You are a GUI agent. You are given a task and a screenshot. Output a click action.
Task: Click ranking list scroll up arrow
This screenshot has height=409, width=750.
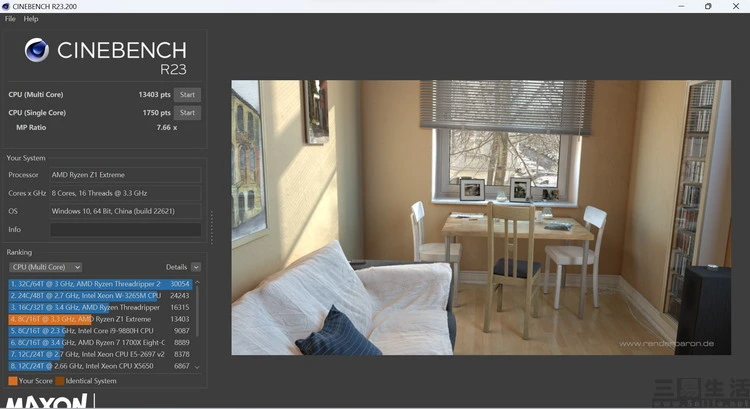click(197, 283)
